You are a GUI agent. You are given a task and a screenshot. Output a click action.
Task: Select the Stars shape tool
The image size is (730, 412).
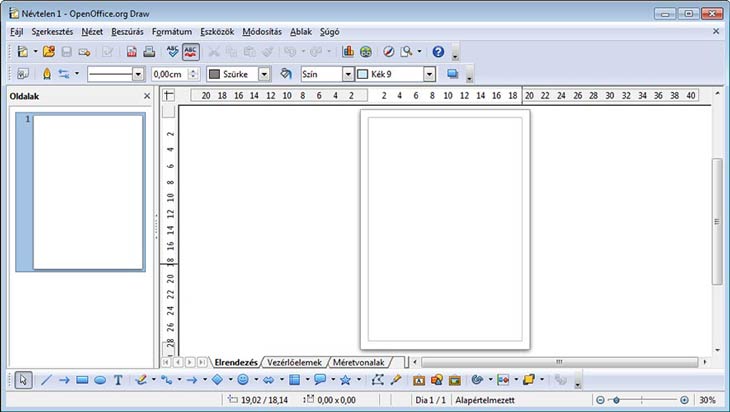coord(345,380)
